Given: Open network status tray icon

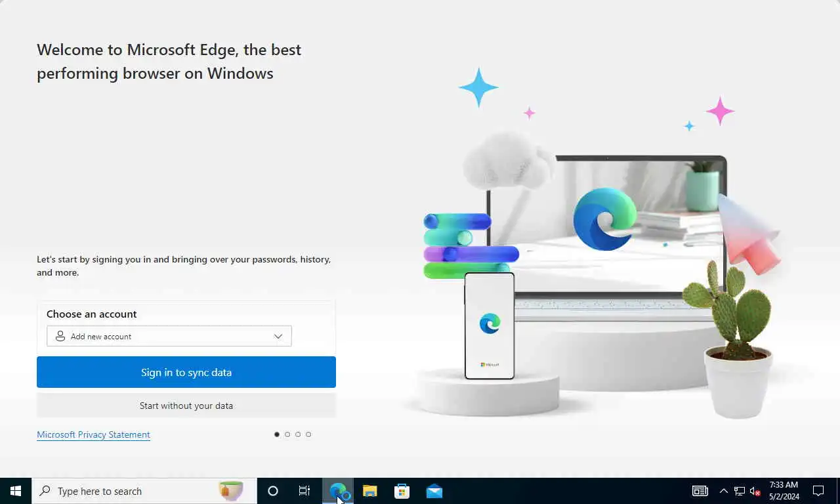Looking at the screenshot, I should (x=740, y=491).
